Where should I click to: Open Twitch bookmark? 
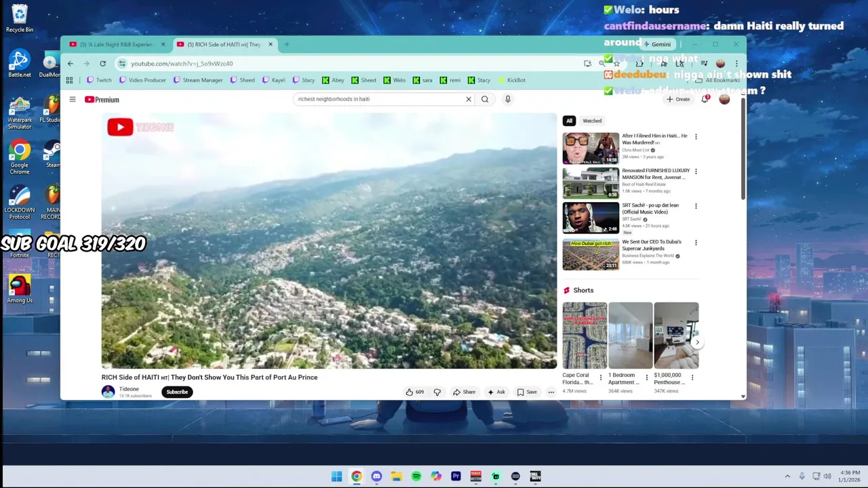click(x=99, y=80)
